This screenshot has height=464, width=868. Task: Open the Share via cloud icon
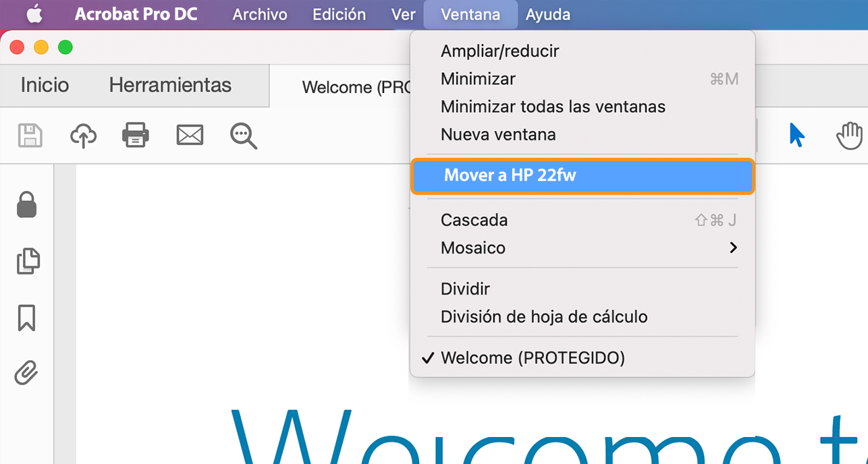(82, 136)
